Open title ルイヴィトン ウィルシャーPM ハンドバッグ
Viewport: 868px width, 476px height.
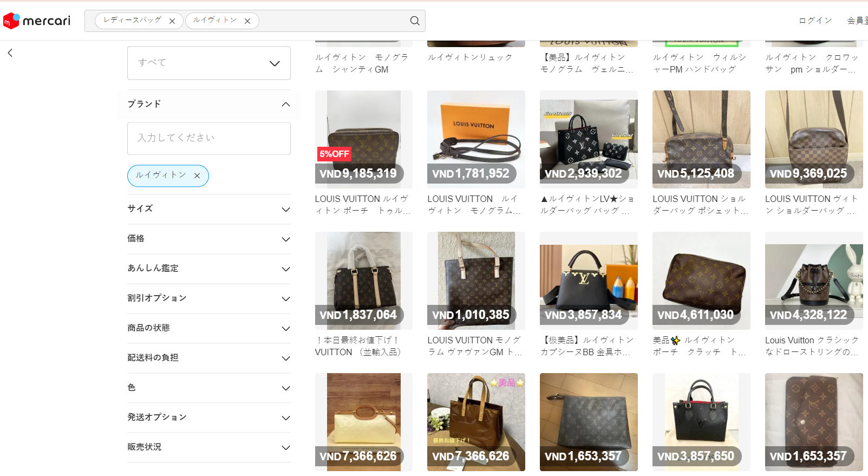coord(699,63)
